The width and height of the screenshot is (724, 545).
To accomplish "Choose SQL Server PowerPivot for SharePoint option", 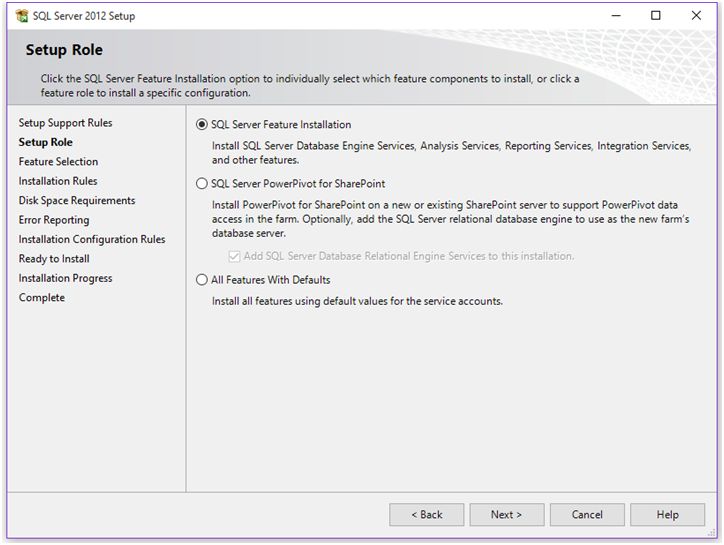I will pos(202,184).
